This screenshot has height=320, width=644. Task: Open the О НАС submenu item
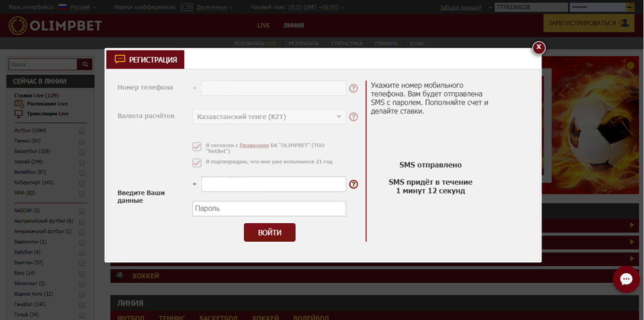point(418,43)
